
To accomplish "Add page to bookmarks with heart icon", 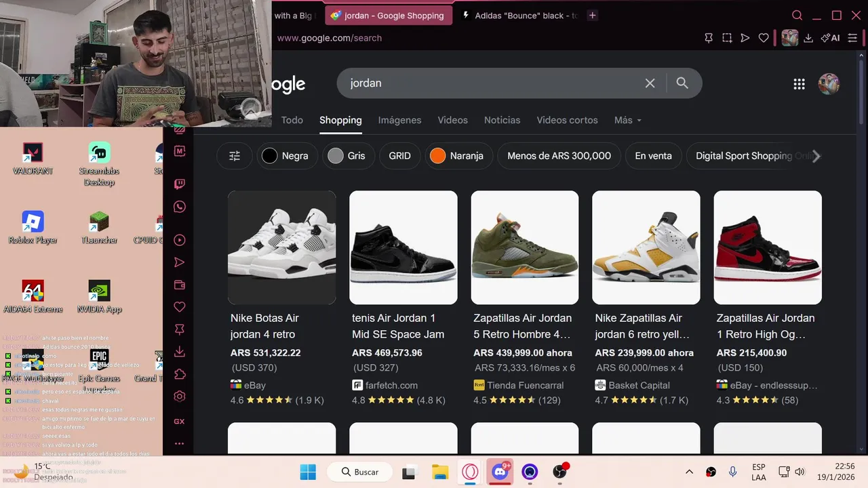I will [x=764, y=38].
